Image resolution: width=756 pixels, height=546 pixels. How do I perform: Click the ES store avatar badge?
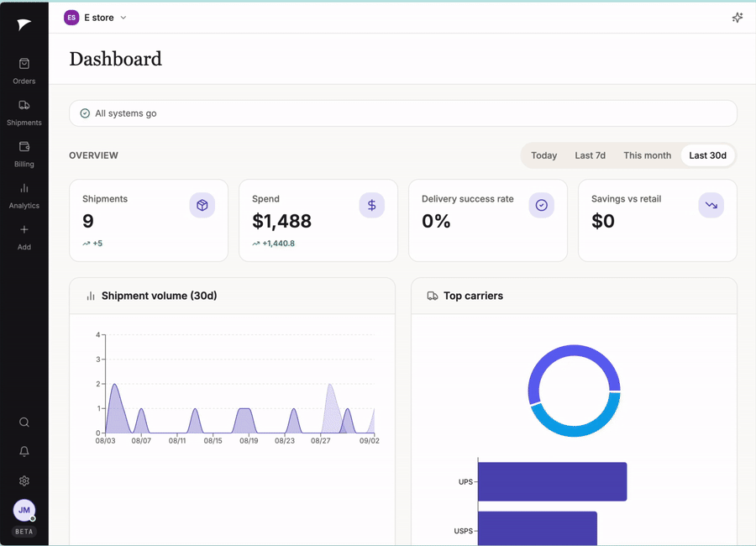coord(71,18)
